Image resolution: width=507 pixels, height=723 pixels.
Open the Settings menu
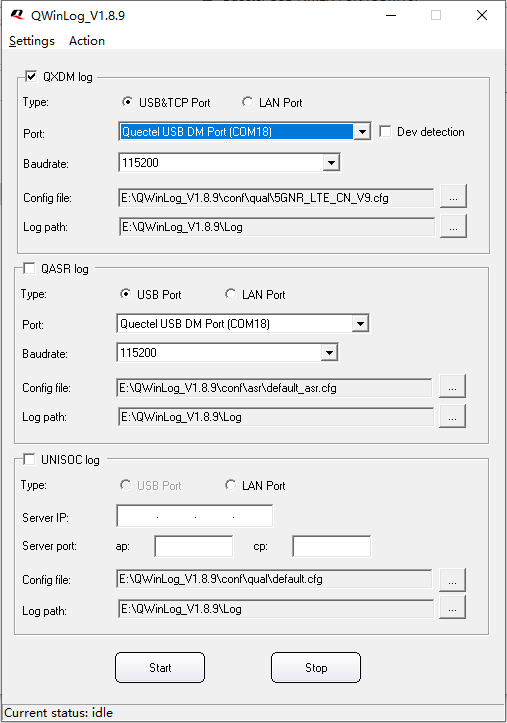click(x=32, y=41)
